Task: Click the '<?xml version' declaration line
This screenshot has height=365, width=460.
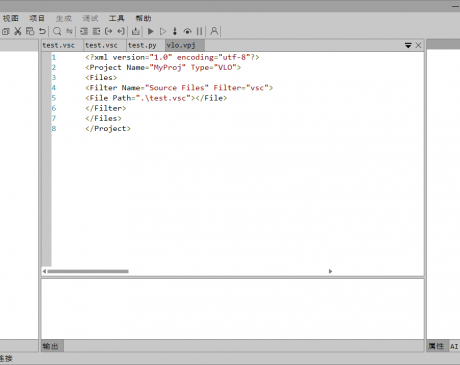Action: (x=172, y=57)
